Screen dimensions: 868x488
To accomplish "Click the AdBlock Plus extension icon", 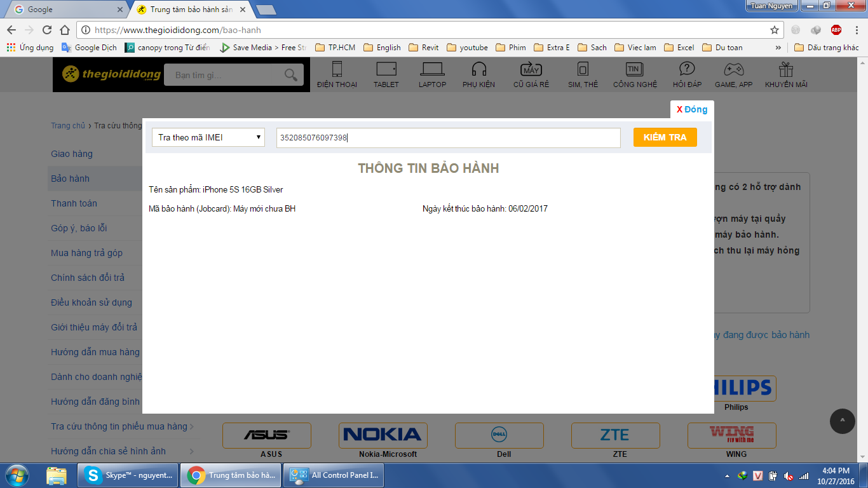I will click(x=836, y=30).
